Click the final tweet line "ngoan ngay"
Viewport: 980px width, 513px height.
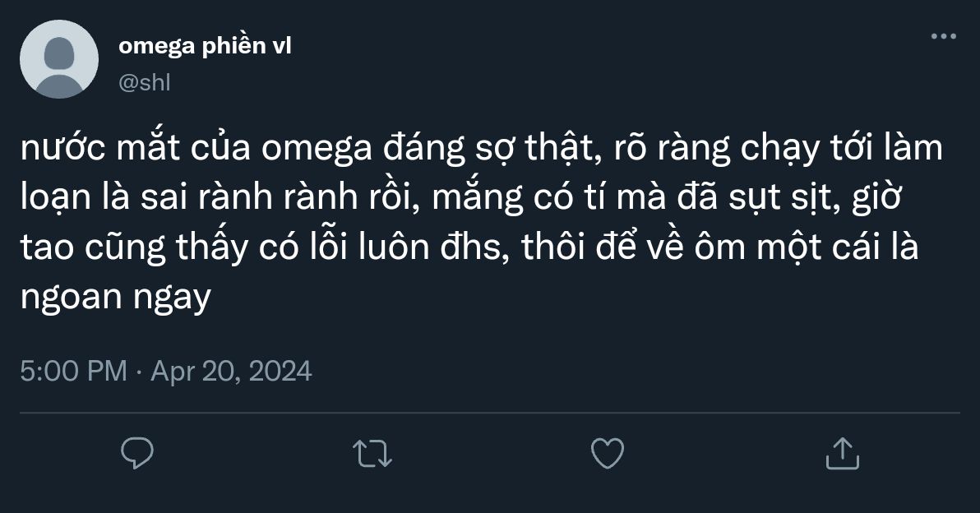[116, 297]
